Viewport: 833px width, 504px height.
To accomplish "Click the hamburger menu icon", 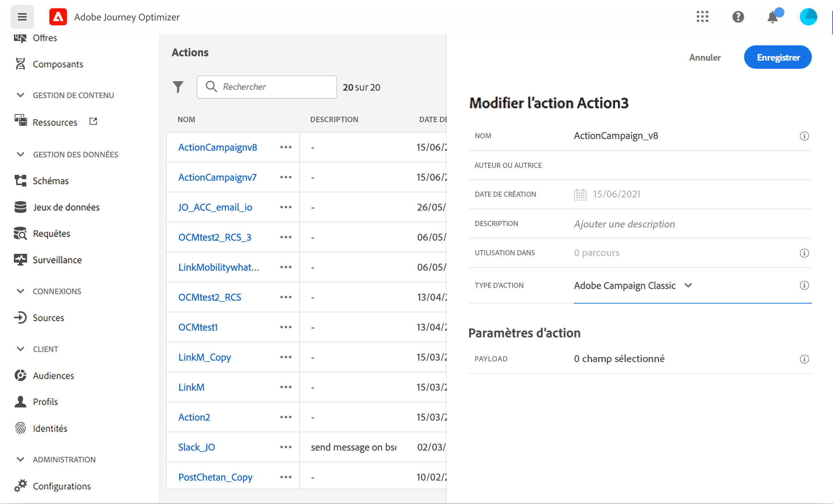I will pyautogui.click(x=22, y=17).
